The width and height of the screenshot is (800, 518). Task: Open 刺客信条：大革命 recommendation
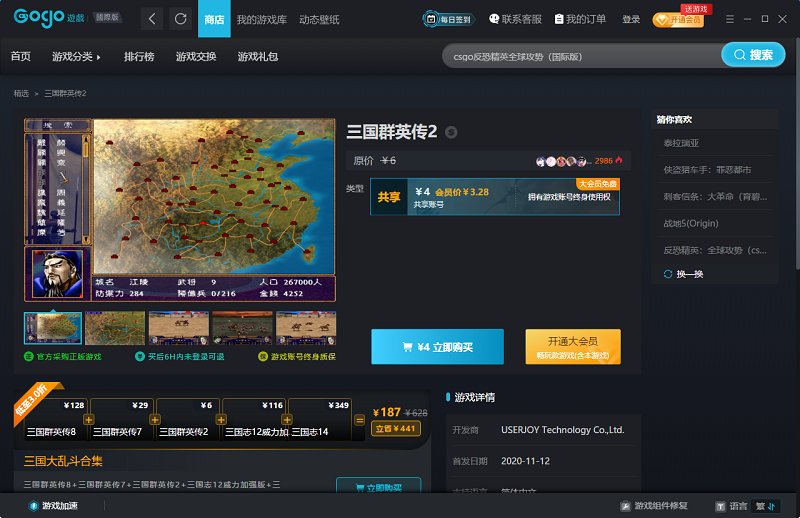point(714,196)
